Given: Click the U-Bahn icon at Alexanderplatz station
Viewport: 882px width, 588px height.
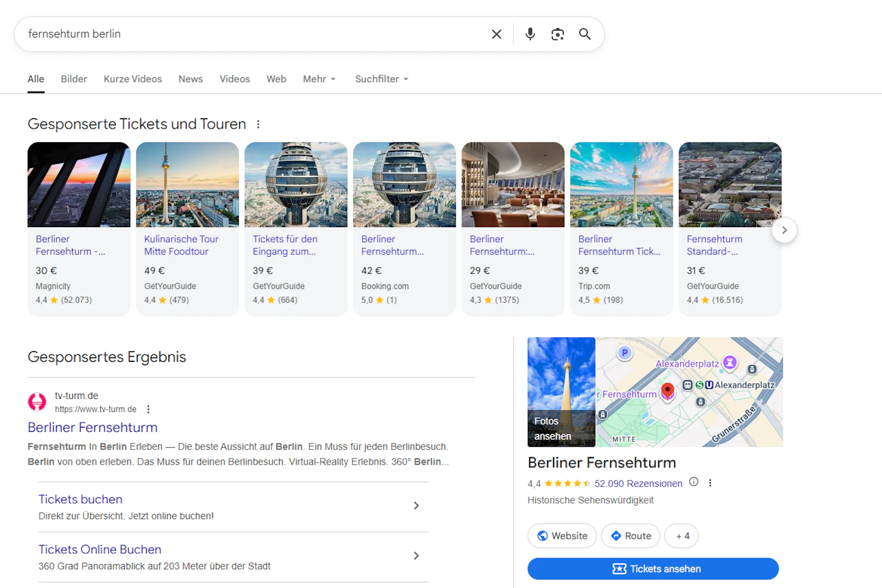Looking at the screenshot, I should click(709, 385).
